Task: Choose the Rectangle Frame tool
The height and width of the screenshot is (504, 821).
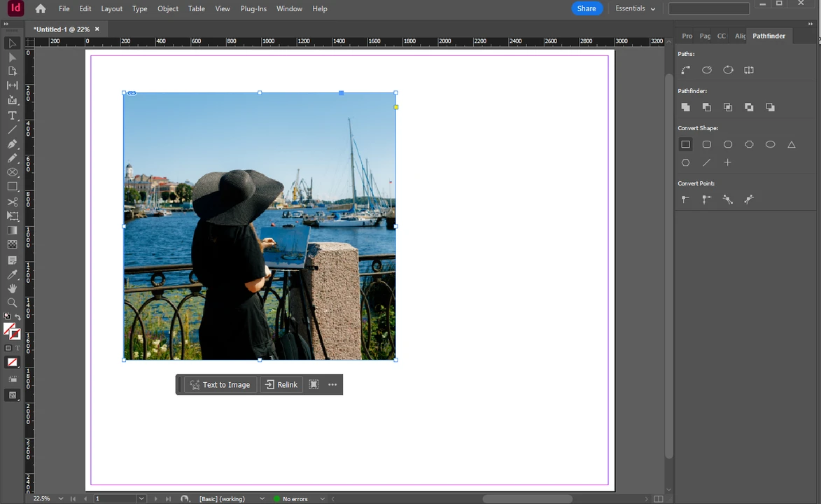Action: click(12, 172)
